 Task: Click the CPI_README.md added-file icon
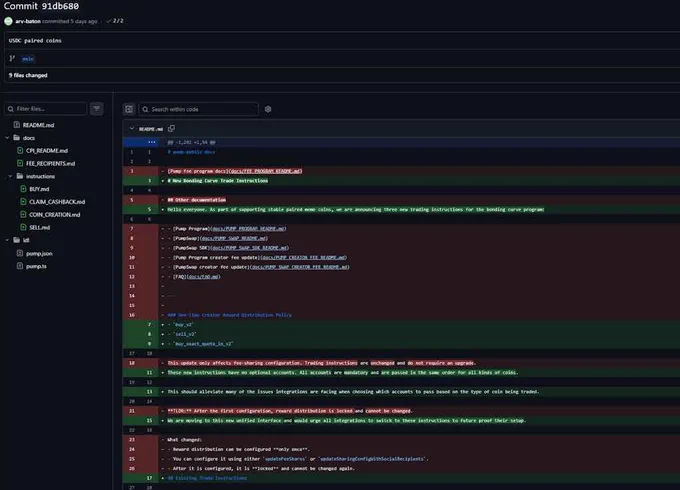pyautogui.click(x=20, y=150)
